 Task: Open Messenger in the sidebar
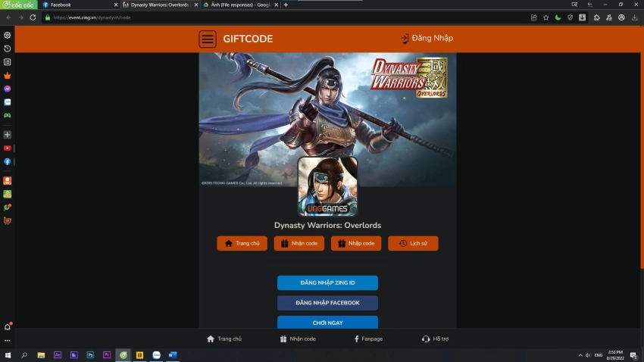coord(8,89)
